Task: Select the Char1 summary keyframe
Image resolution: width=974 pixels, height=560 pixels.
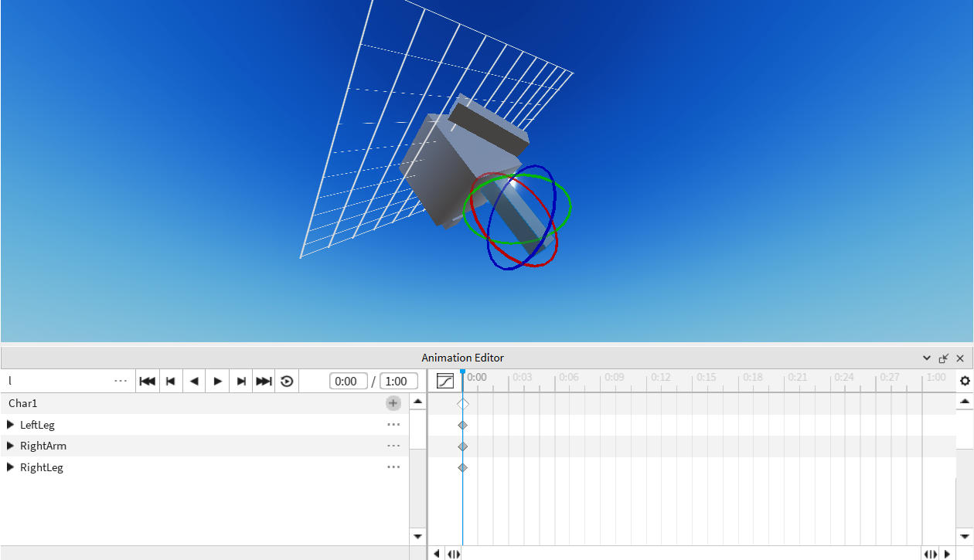Action: point(463,403)
